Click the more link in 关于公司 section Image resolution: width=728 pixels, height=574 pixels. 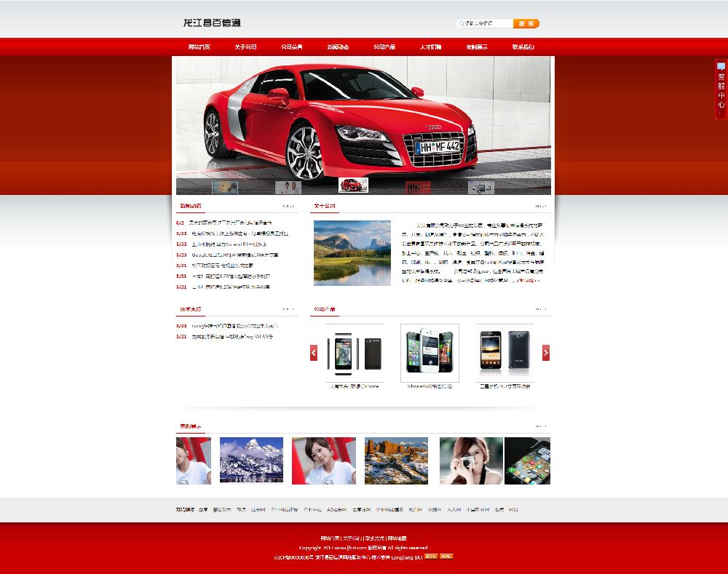pos(541,206)
